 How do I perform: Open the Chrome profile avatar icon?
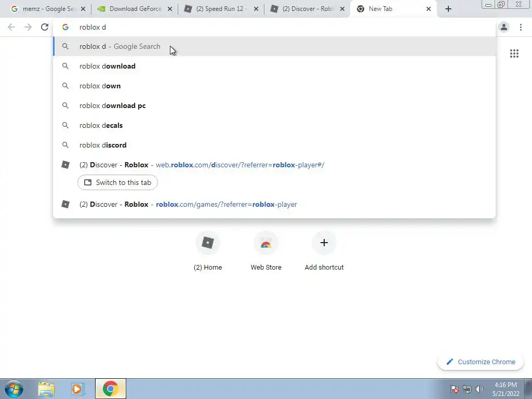point(504,27)
